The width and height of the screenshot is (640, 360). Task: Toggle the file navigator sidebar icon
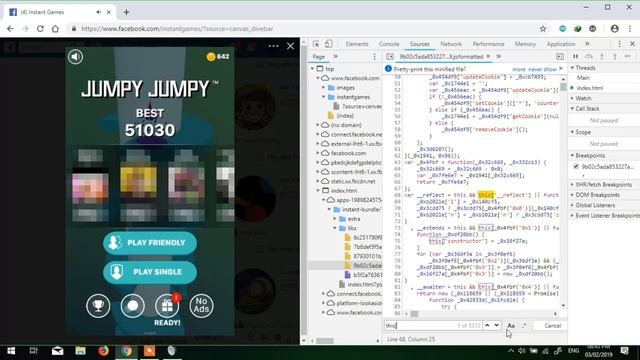(x=390, y=57)
